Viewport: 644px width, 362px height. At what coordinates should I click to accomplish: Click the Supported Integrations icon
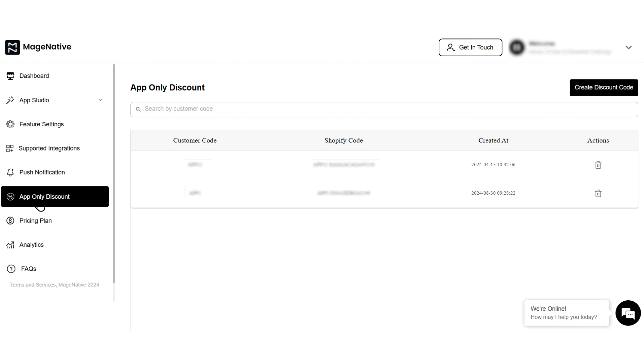10,148
